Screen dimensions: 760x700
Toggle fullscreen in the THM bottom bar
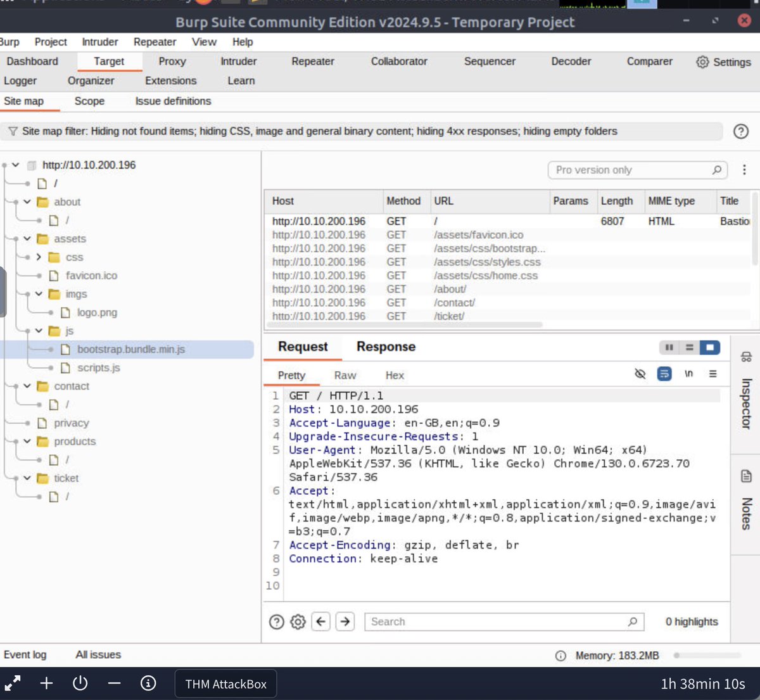13,684
